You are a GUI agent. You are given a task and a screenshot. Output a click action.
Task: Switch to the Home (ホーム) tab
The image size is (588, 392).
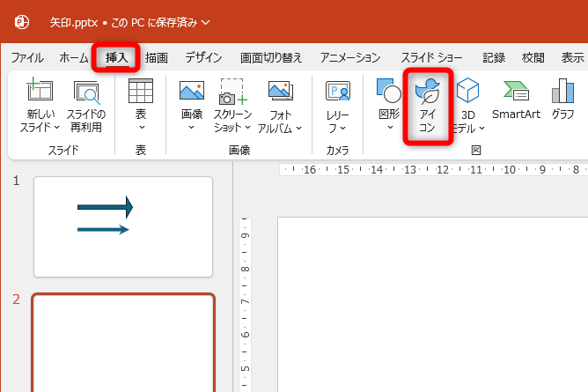(74, 58)
